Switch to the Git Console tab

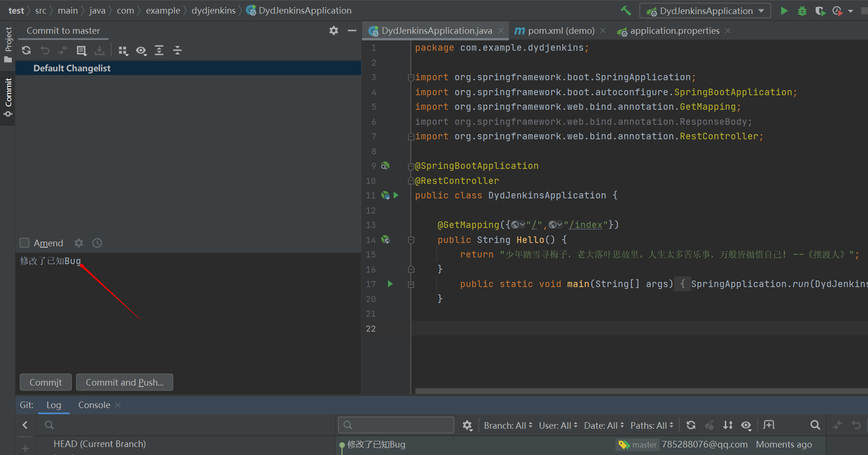(x=94, y=405)
